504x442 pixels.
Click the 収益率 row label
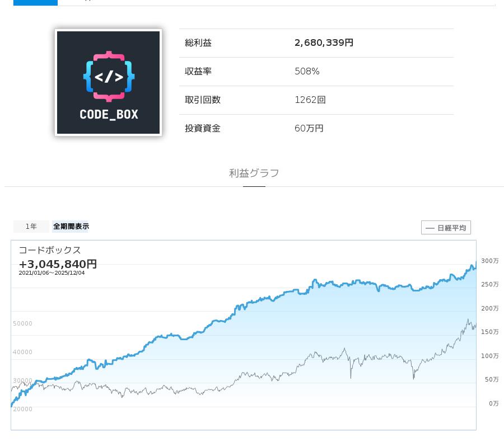198,72
